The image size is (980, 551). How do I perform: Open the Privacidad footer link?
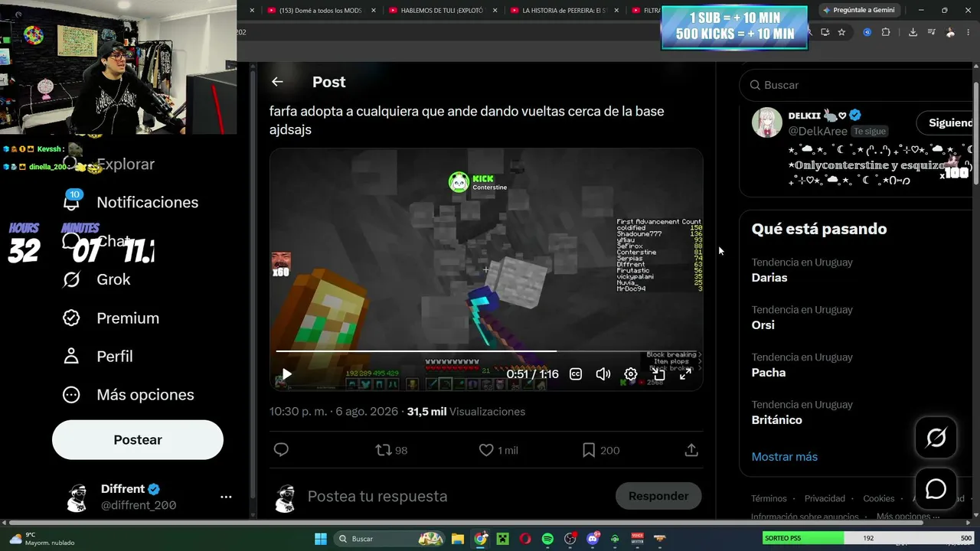pyautogui.click(x=825, y=498)
